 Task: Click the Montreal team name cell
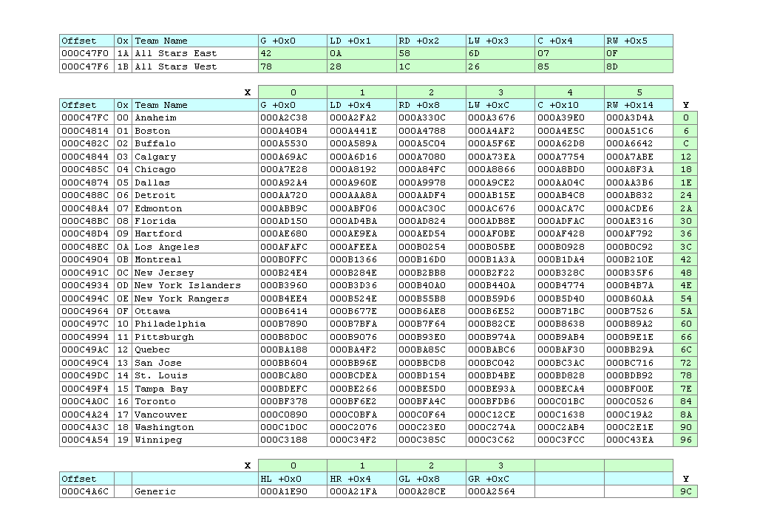(194, 259)
